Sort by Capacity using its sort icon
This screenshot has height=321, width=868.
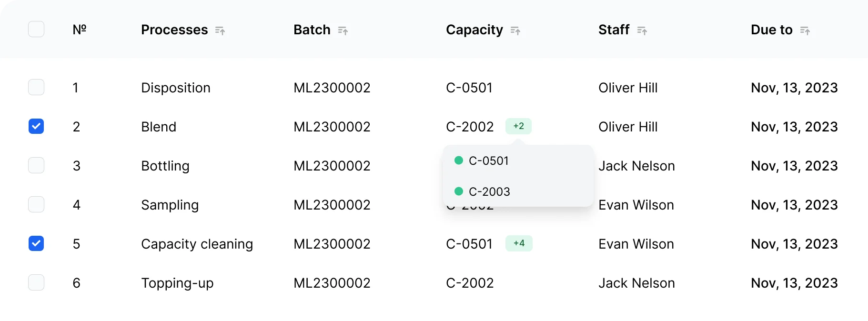(515, 30)
